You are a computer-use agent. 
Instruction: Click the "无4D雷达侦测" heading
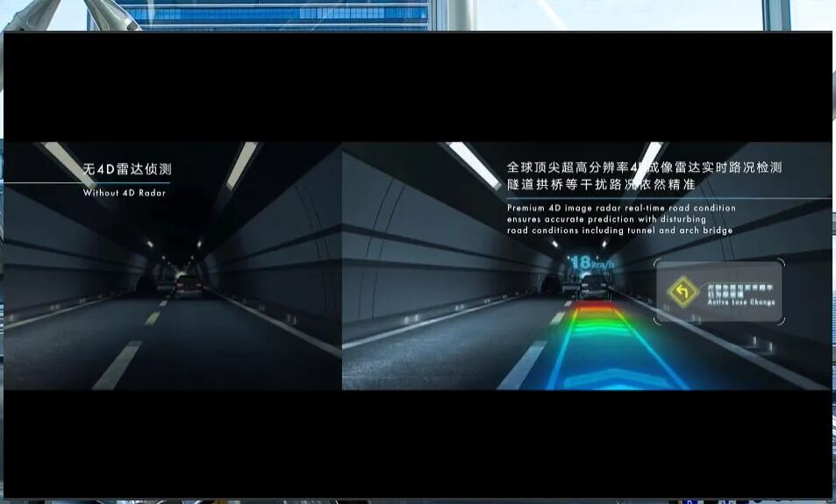point(127,169)
